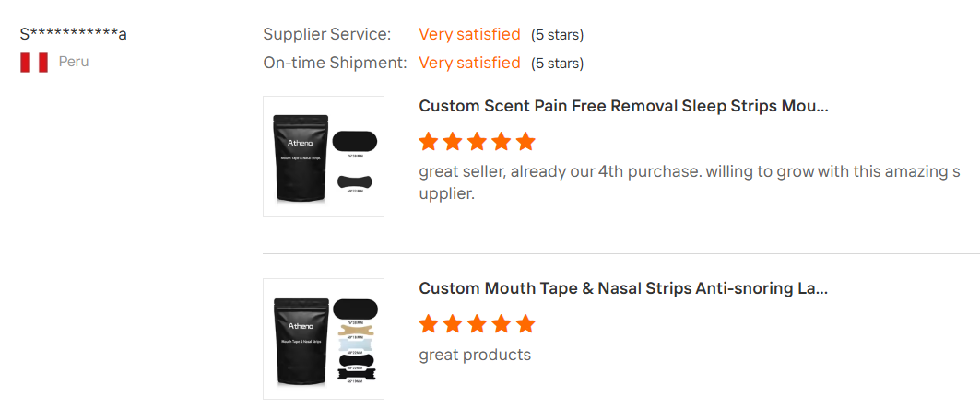The width and height of the screenshot is (980, 420).
Task: Open the Custom Mouth Tape & Nasal Strips thumbnail
Action: point(324,339)
